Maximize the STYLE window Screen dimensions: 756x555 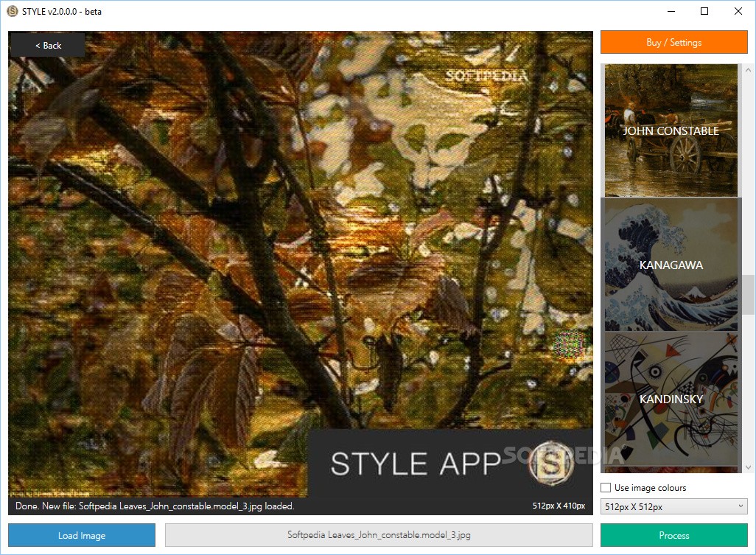[x=704, y=11]
